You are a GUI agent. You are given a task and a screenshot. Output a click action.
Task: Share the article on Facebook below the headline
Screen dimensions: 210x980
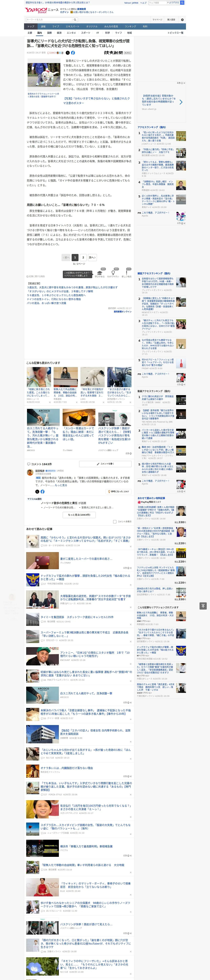[x=73, y=53]
